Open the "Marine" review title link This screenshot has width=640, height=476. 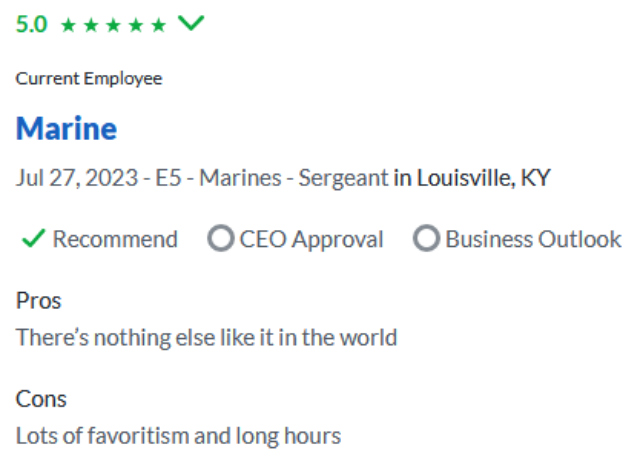(66, 128)
